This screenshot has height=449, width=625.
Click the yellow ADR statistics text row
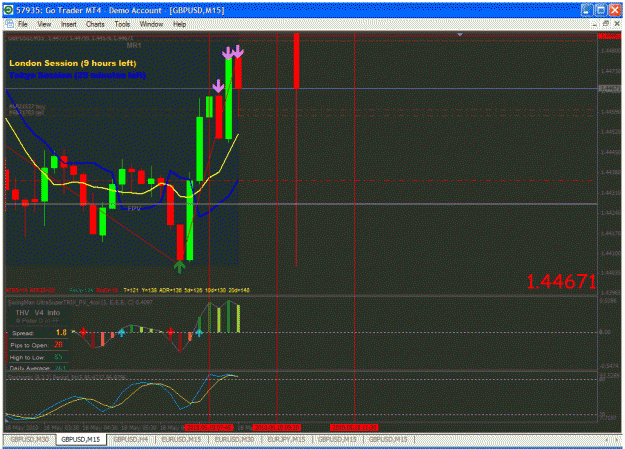187,290
